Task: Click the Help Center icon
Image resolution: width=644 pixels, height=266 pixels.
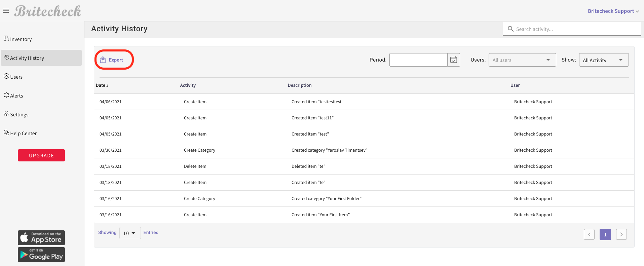Action: click(6, 132)
